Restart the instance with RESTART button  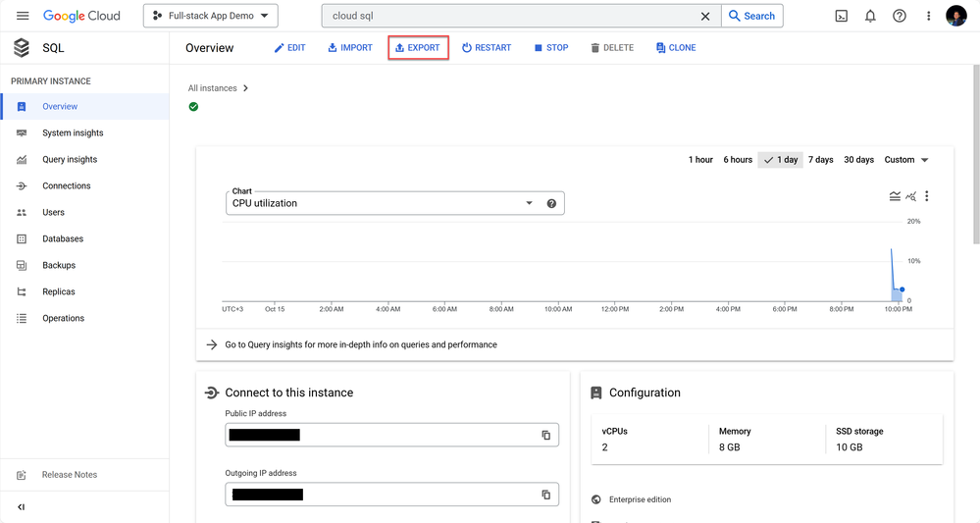point(487,47)
